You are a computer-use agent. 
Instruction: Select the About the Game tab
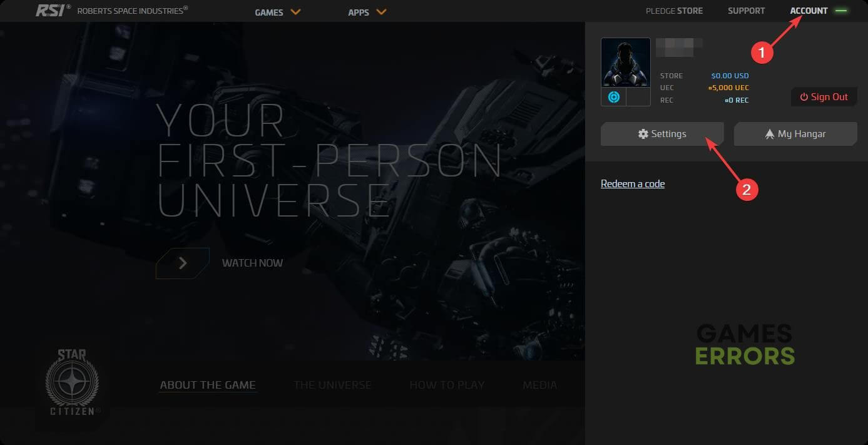click(208, 385)
